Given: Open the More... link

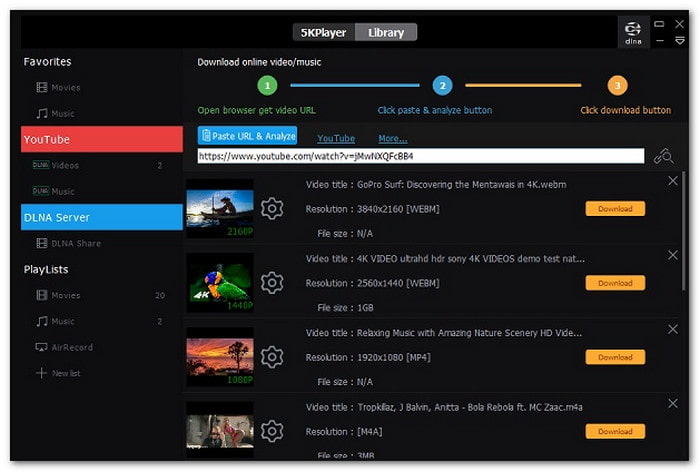Looking at the screenshot, I should [x=393, y=138].
